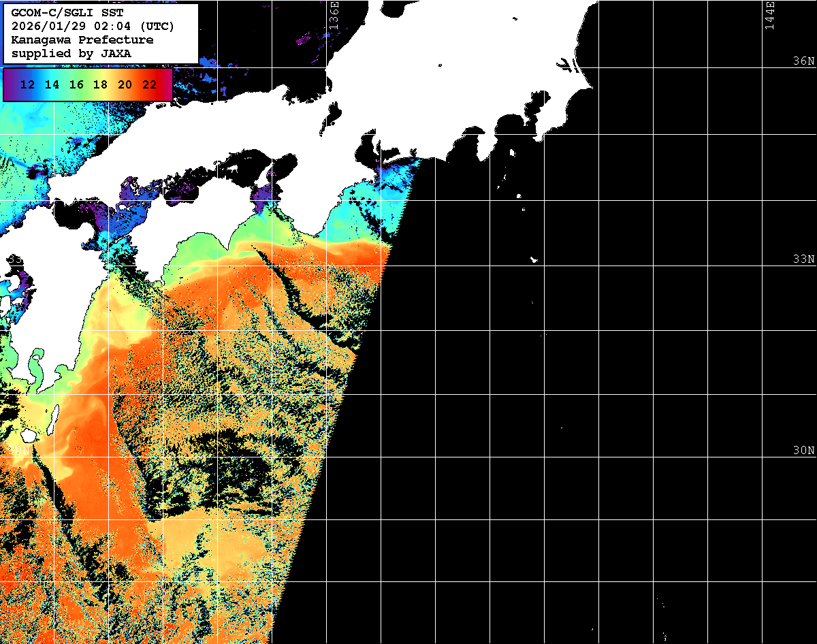Click the purple left end of color bar

tap(9, 85)
